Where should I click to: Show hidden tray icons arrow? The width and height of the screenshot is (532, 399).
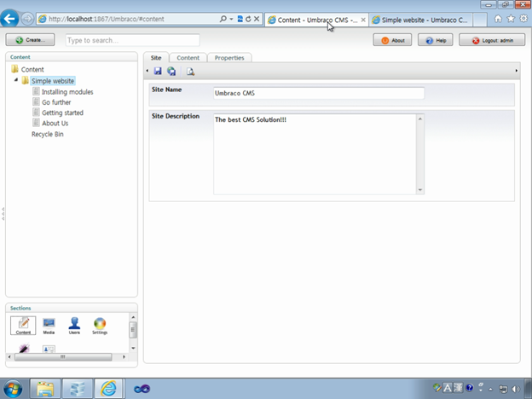tap(490, 390)
